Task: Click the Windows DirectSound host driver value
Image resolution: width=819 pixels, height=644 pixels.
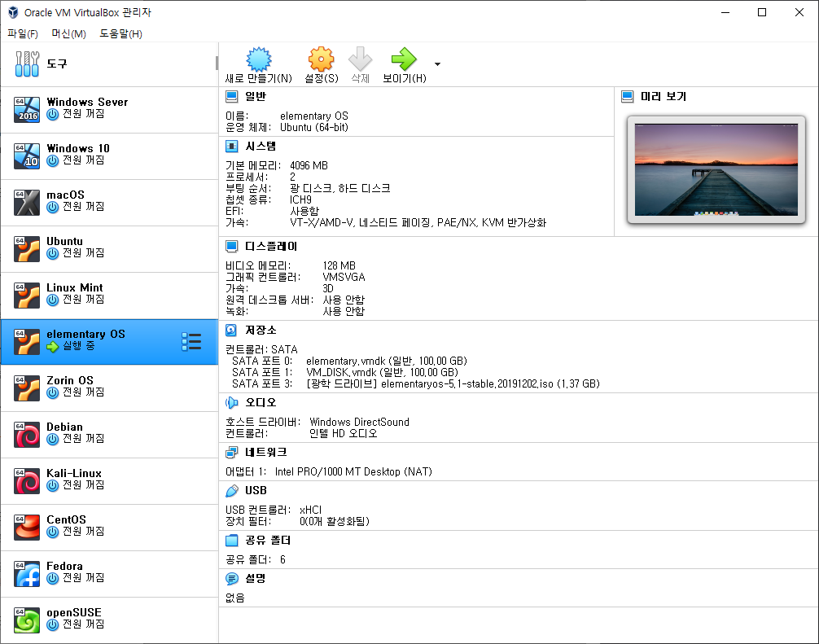Action: [359, 422]
